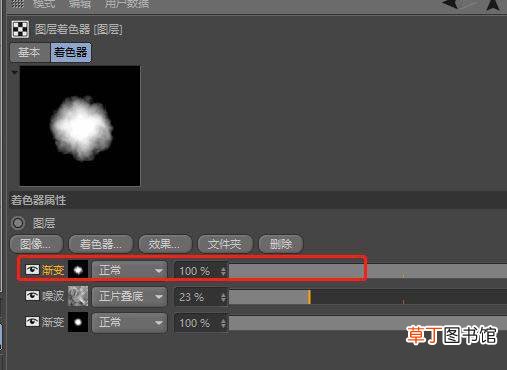Image resolution: width=507 pixels, height=370 pixels.
Task: Open the 效果... button
Action: (165, 244)
